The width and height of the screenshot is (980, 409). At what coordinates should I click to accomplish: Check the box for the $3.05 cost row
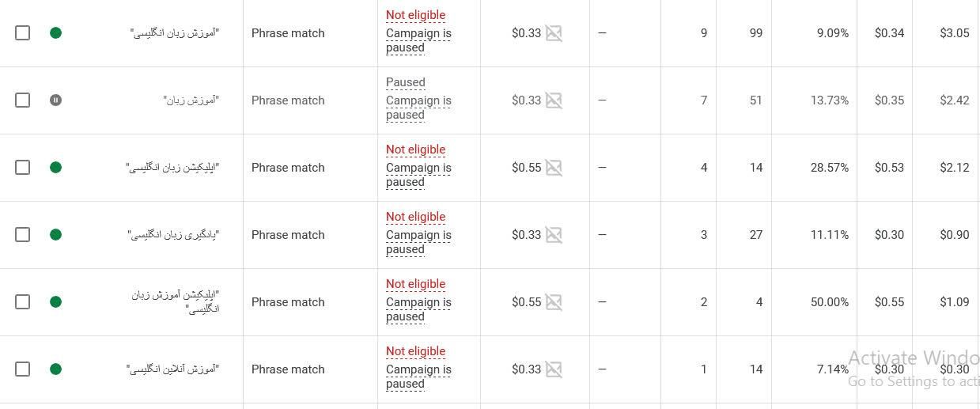coord(23,32)
